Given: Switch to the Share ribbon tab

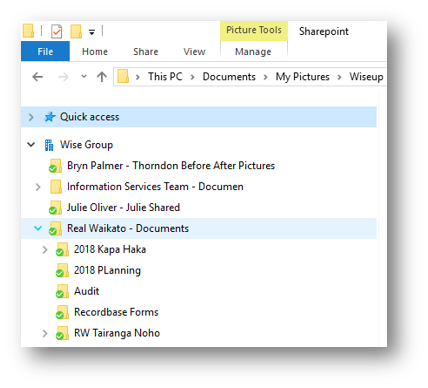Looking at the screenshot, I should [146, 52].
